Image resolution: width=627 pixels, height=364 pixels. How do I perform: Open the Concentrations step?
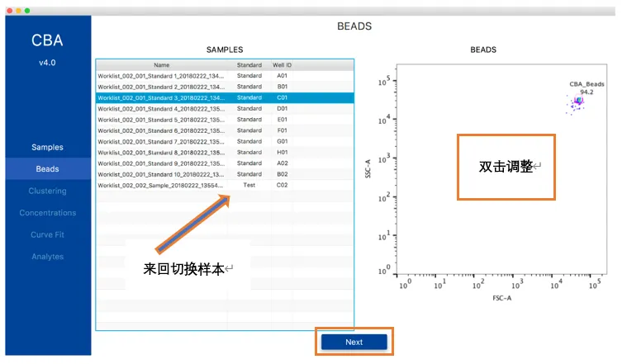47,213
